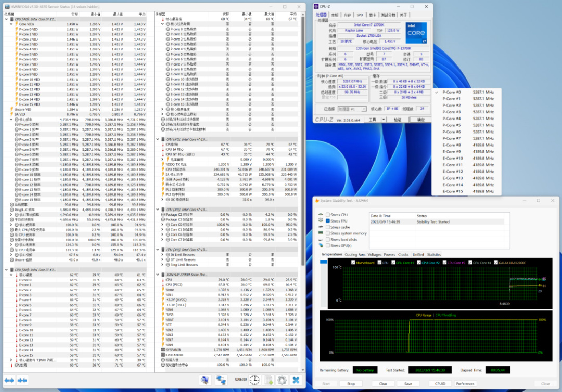Click the Intel Core i7 logo in CPU-Z
Image resolution: width=562 pixels, height=392 pixels.
pyautogui.click(x=416, y=32)
